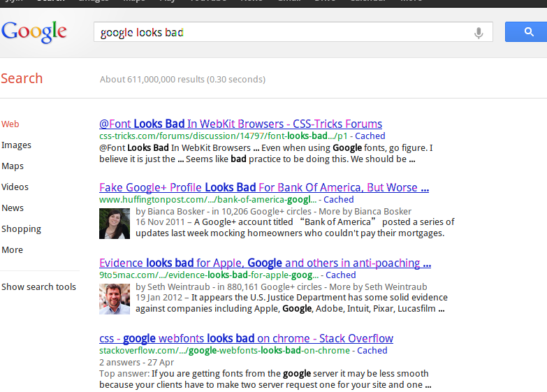This screenshot has height=392, width=547.
Task: Click Bianca Bosker's author photo thumbnail
Action: click(x=115, y=224)
